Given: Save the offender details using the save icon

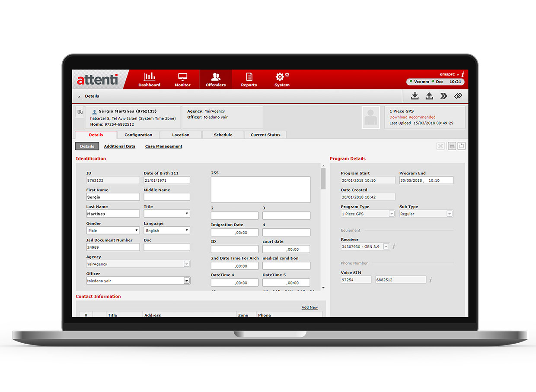Looking at the screenshot, I should tap(451, 146).
